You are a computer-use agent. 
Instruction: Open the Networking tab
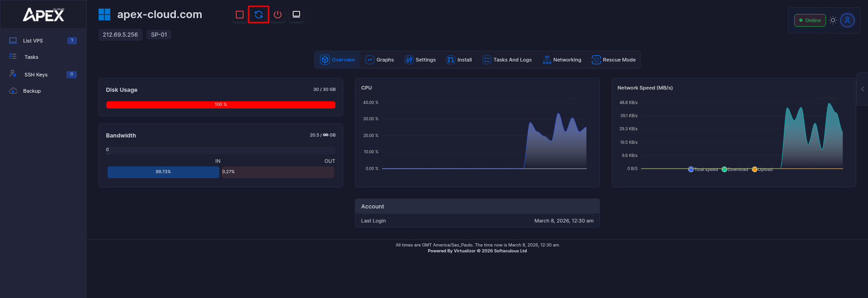[x=562, y=60]
